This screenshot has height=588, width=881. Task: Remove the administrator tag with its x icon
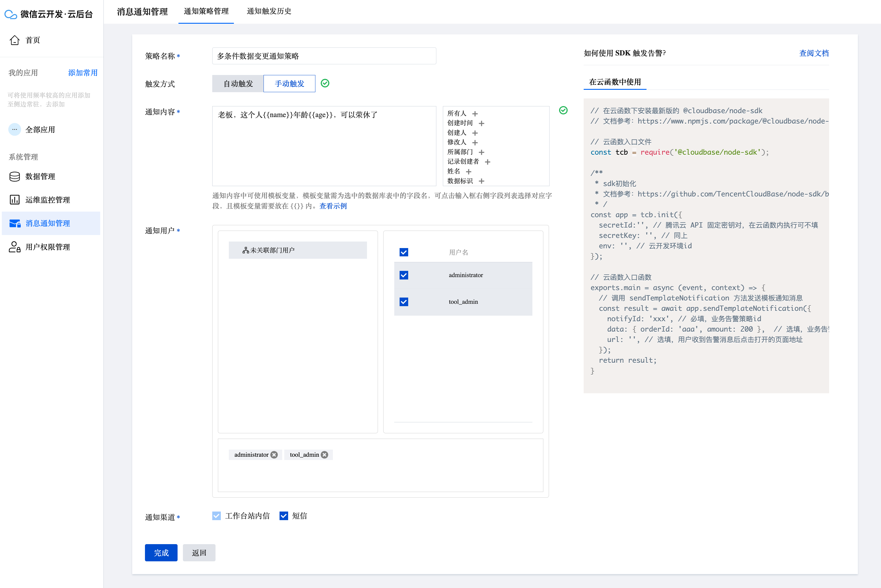(274, 455)
